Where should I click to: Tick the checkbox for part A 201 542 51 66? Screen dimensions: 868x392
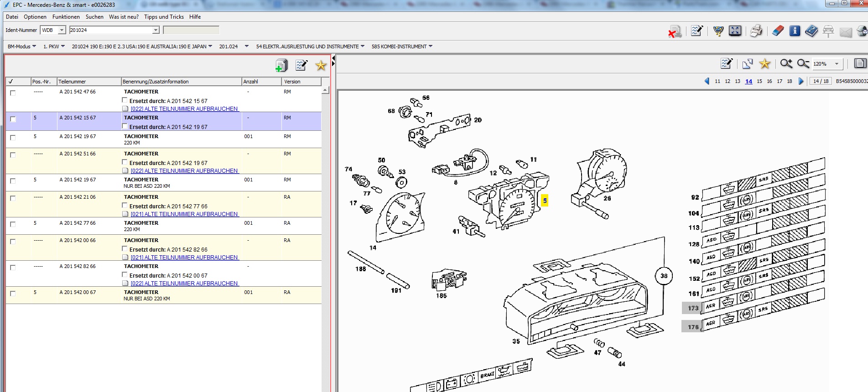13,155
